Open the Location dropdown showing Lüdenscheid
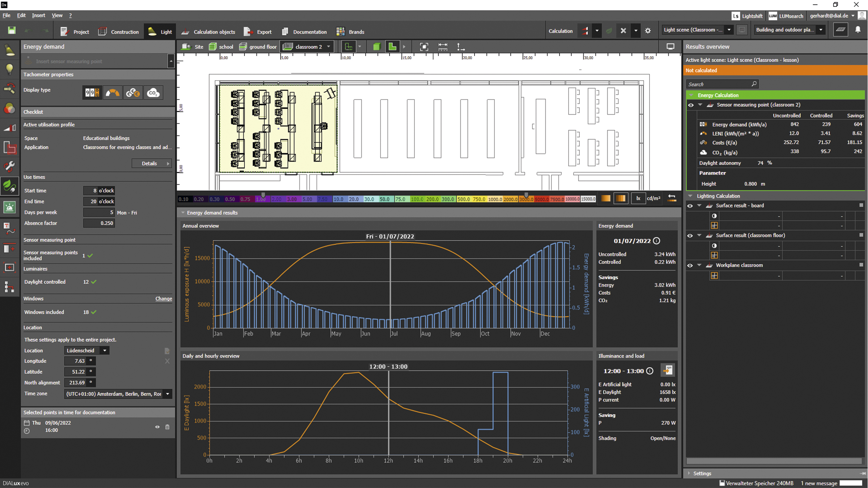868x488 pixels. pos(105,350)
